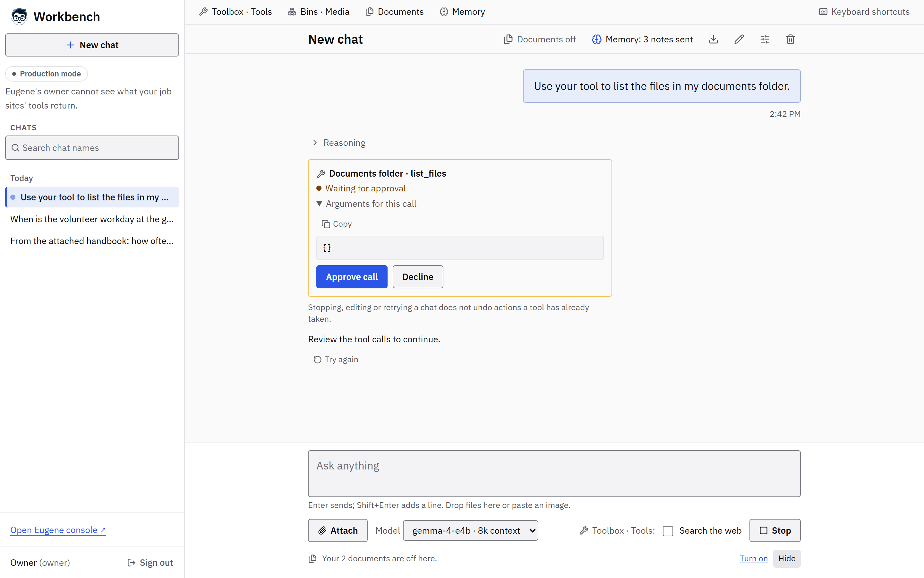The width and height of the screenshot is (924, 578).
Task: Open chat From the attached handbook
Action: (x=92, y=241)
